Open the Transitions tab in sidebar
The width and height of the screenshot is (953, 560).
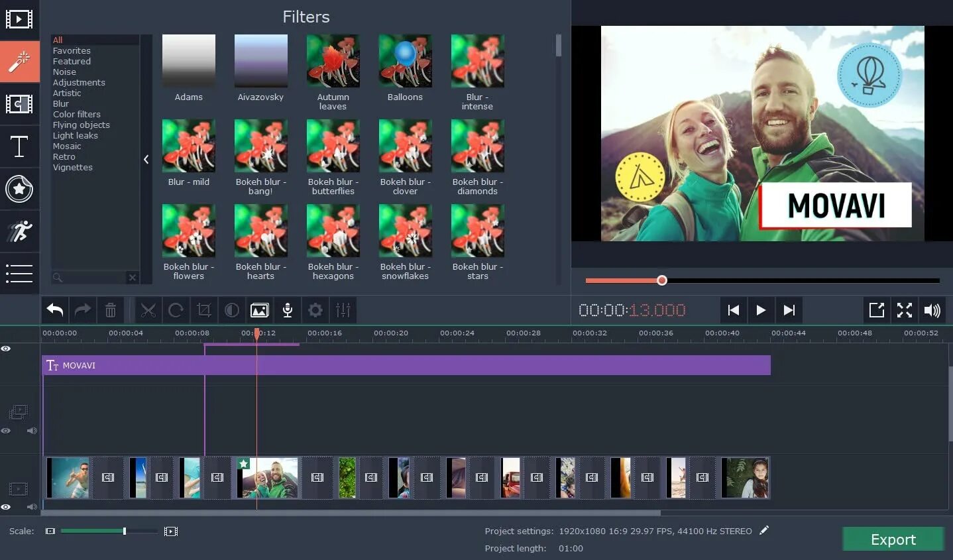point(19,104)
